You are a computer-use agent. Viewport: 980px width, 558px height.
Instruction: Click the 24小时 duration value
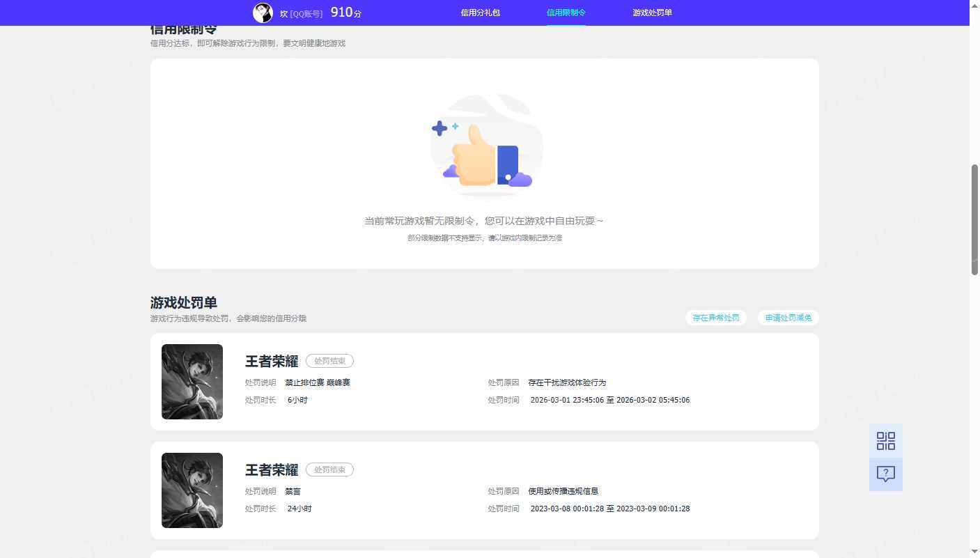pyautogui.click(x=300, y=509)
